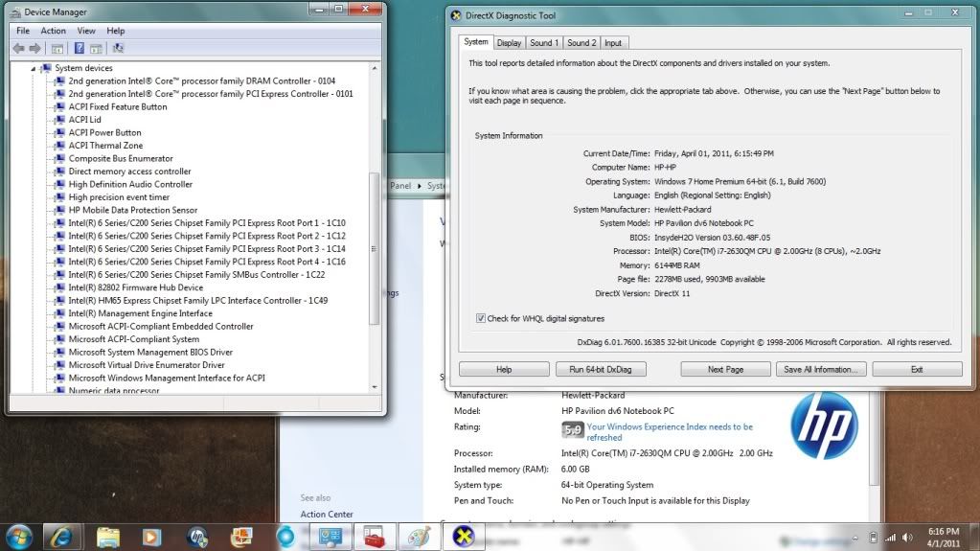This screenshot has width=980, height=551.
Task: Click the Exit button in DxDiag
Action: coord(917,370)
